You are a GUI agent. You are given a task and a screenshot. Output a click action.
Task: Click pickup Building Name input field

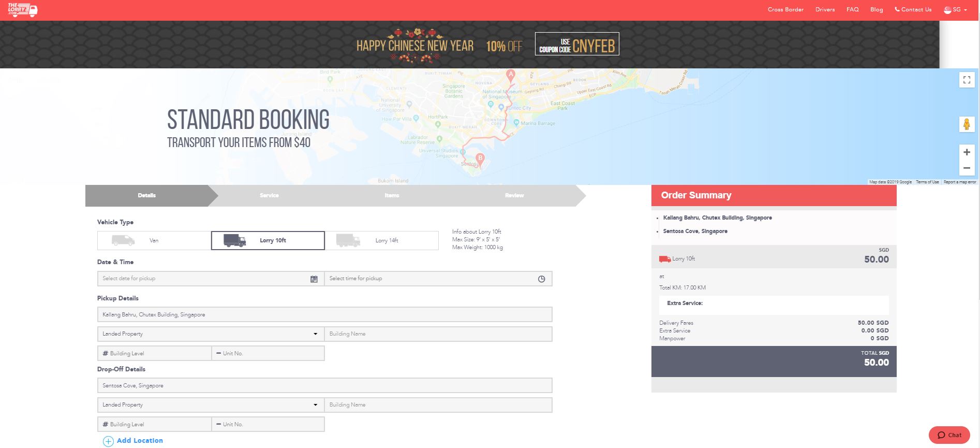tap(438, 334)
